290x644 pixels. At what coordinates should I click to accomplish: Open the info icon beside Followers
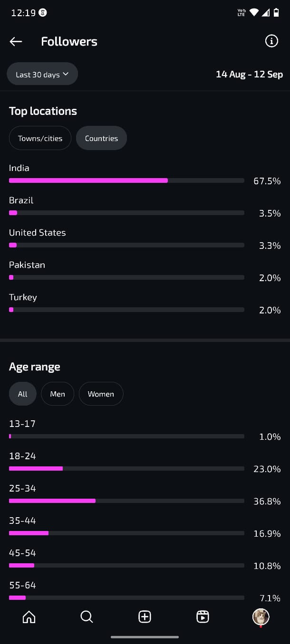click(x=271, y=41)
